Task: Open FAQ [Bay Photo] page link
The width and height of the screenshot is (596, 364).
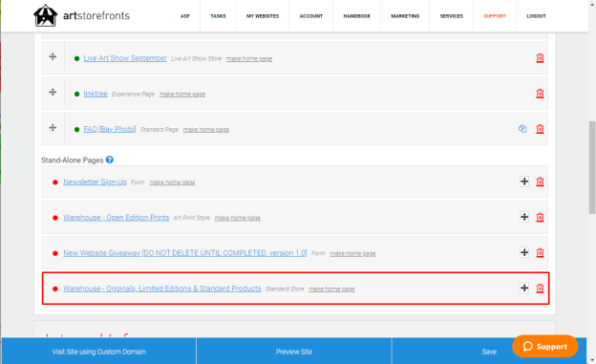Action: (110, 129)
